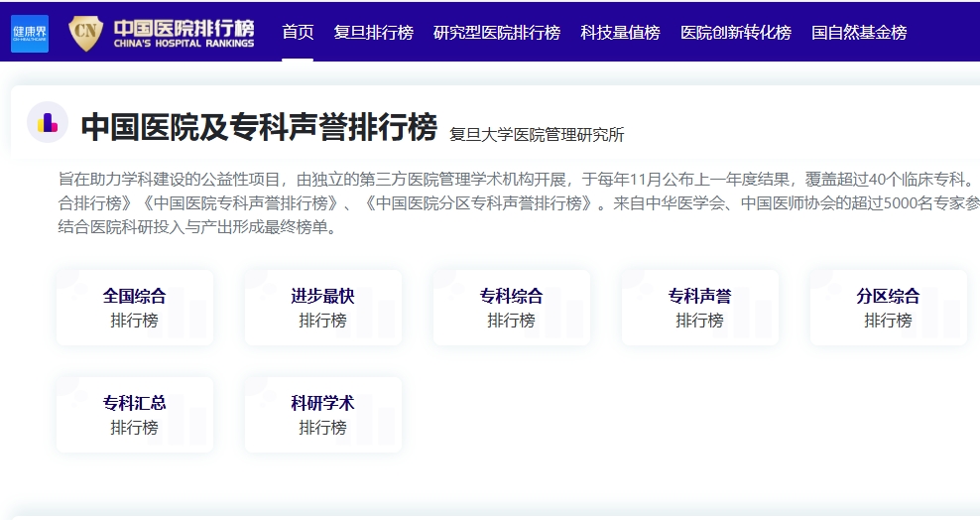Click the 复旦大学医院管理研究所 subtitle
The height and width of the screenshot is (520, 980).
[537, 134]
